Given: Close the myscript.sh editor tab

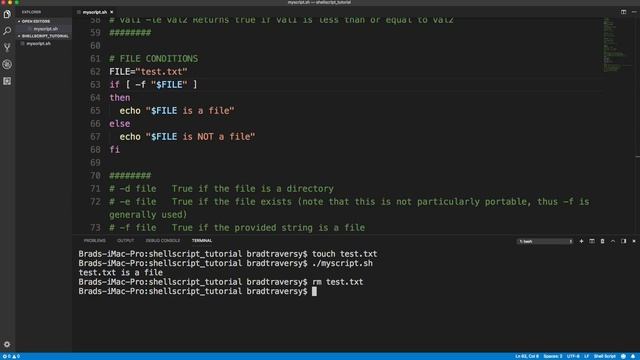Looking at the screenshot, I should 111,12.
